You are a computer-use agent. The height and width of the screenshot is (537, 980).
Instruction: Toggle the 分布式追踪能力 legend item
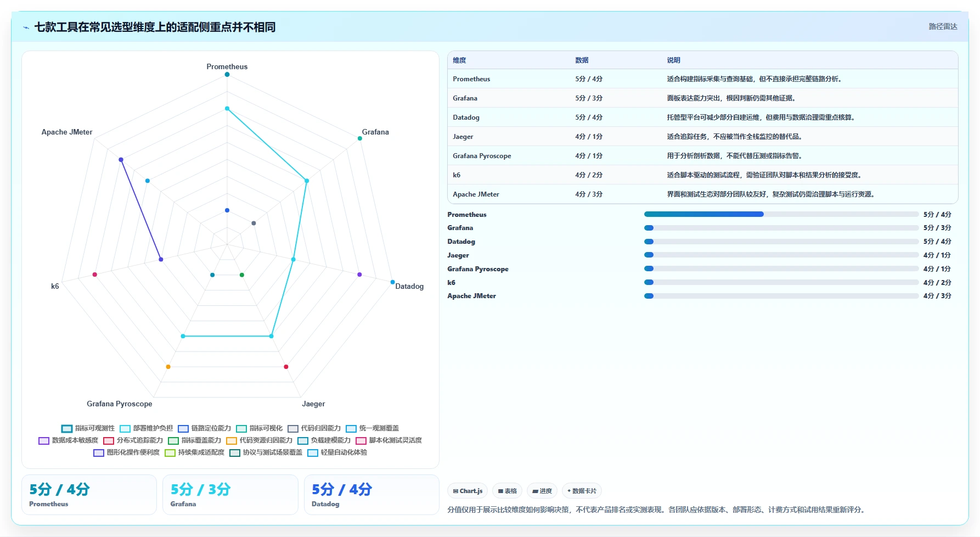pos(133,440)
